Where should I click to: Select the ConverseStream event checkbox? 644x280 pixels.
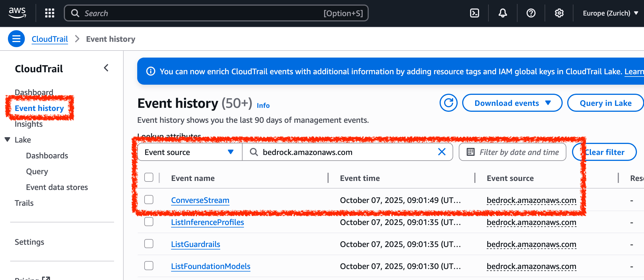coord(149,200)
